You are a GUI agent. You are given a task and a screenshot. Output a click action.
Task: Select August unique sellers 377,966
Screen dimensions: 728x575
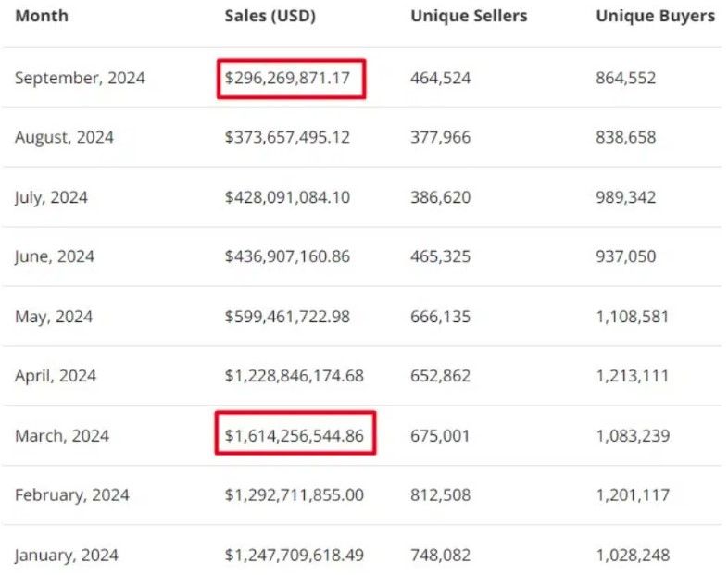[441, 137]
